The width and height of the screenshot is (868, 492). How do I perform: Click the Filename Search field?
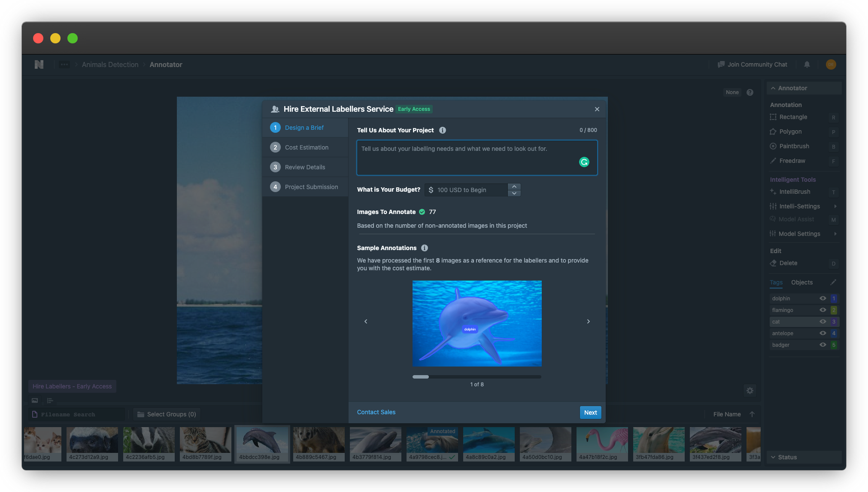pos(77,414)
